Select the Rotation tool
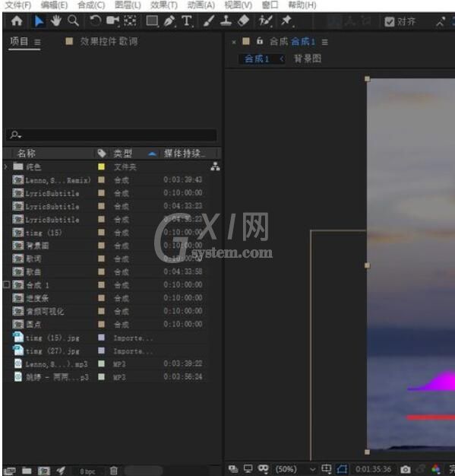 click(95, 21)
